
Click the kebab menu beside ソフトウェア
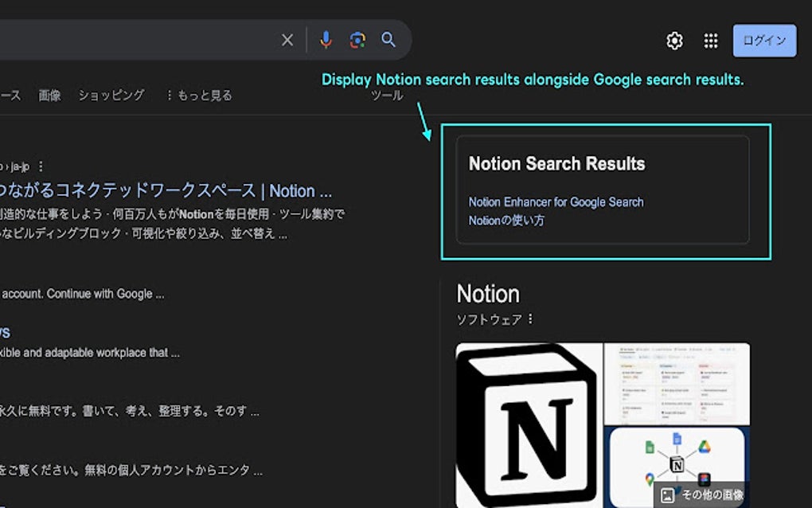tap(530, 318)
